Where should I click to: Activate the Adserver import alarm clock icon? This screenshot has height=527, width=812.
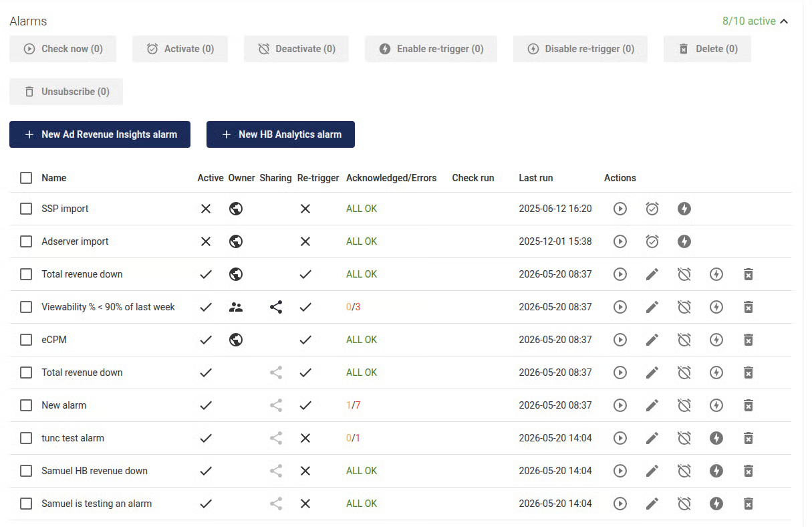652,241
